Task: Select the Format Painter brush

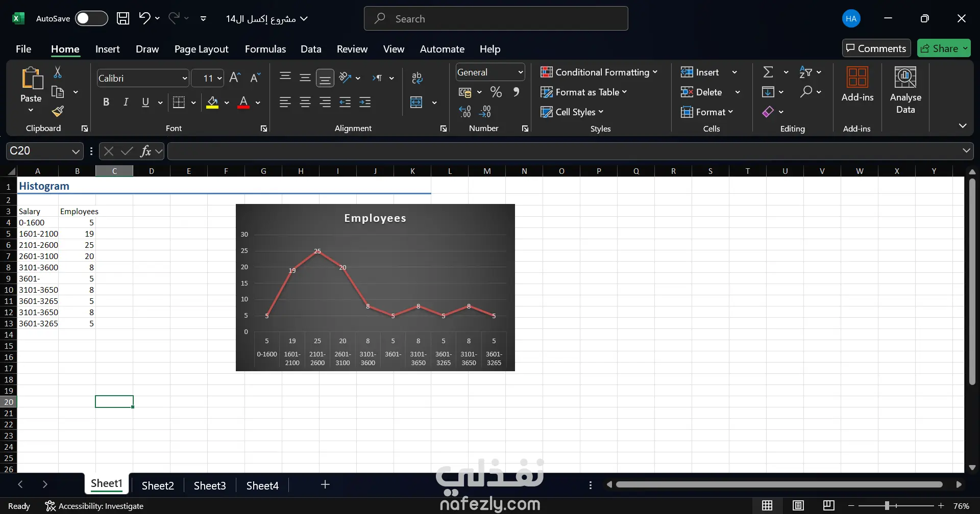Action: pyautogui.click(x=58, y=111)
